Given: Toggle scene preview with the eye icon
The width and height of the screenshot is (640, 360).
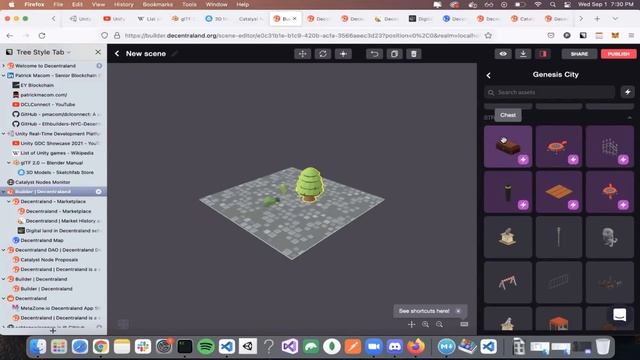Looking at the screenshot, I should (x=503, y=54).
